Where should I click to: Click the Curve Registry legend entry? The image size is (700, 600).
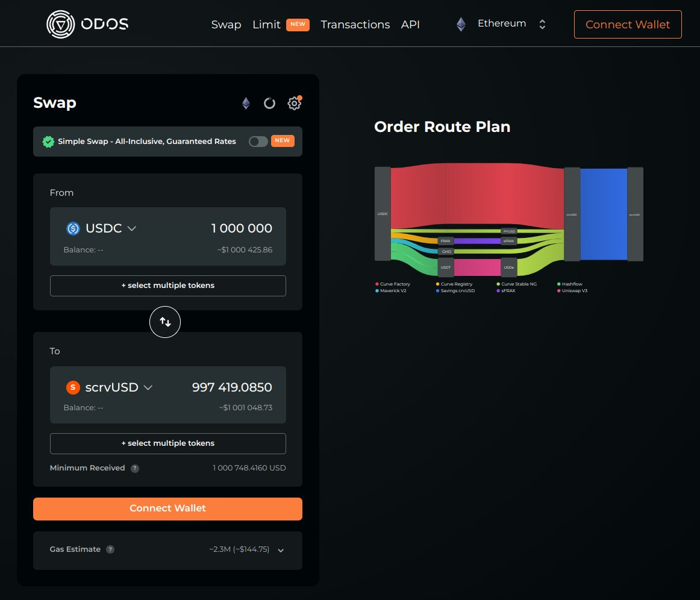[454, 284]
